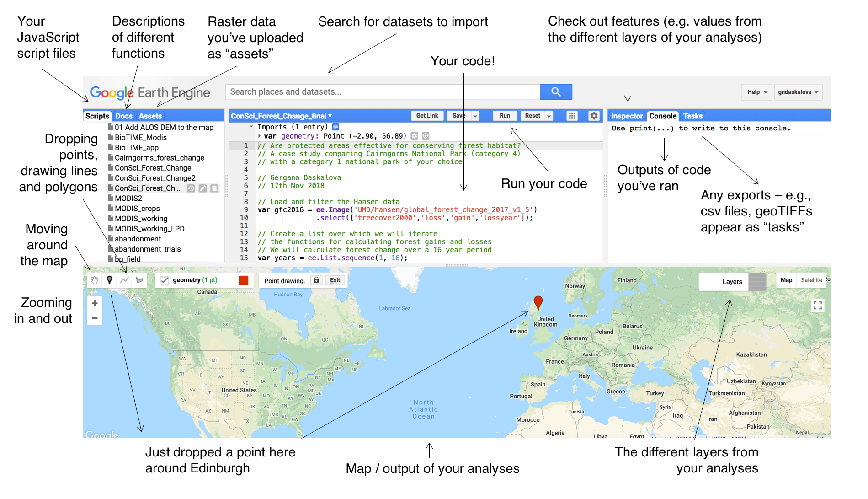
Task: Select the point marker drawing tool
Action: point(110,279)
